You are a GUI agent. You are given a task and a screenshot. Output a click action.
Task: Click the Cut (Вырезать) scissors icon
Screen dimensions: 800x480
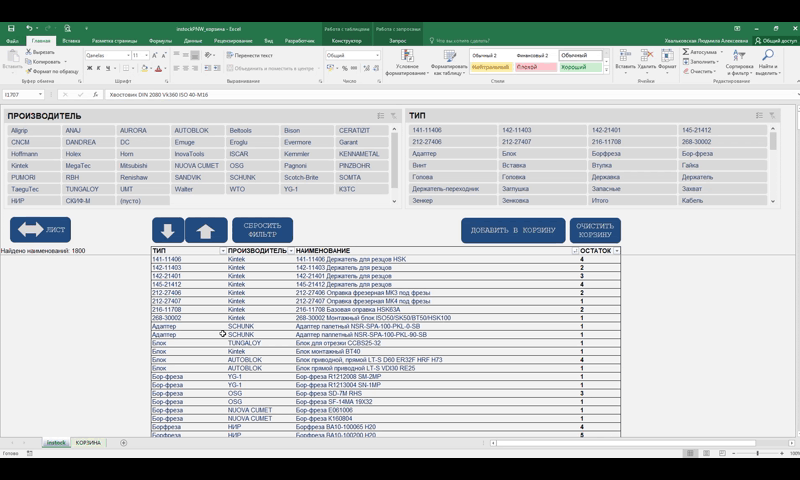[x=29, y=52]
